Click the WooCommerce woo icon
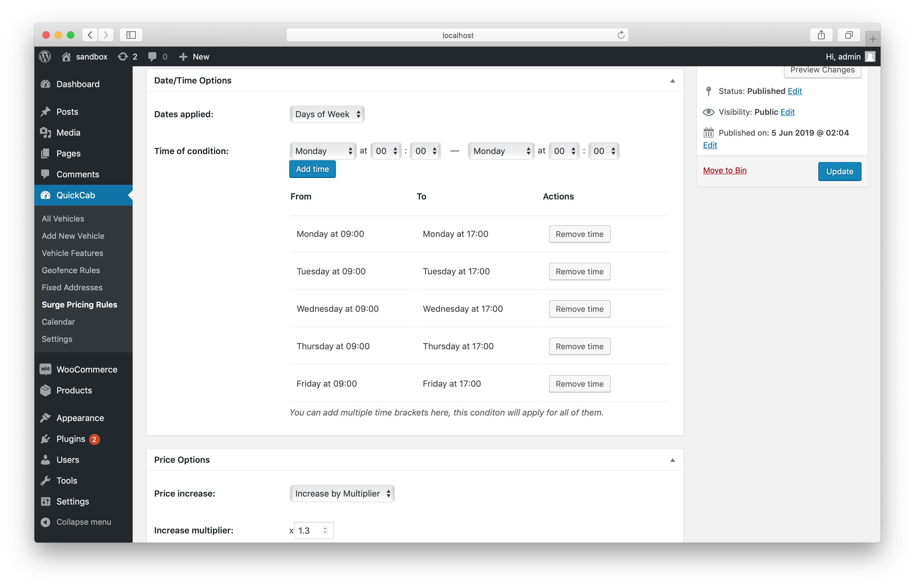The height and width of the screenshot is (588, 915). point(45,369)
